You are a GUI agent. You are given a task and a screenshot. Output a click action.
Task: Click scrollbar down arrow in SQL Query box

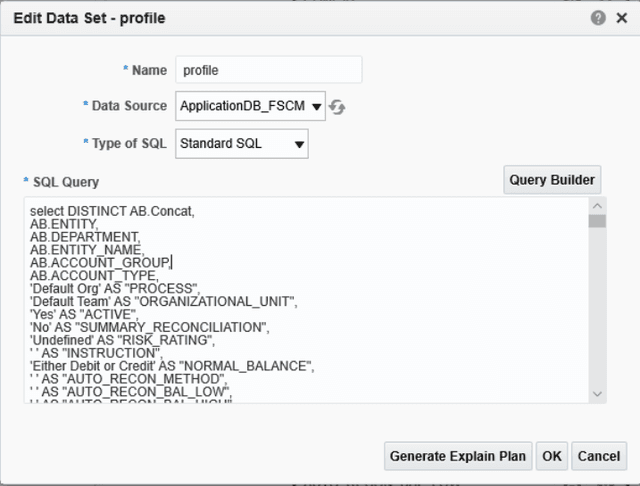(x=597, y=394)
